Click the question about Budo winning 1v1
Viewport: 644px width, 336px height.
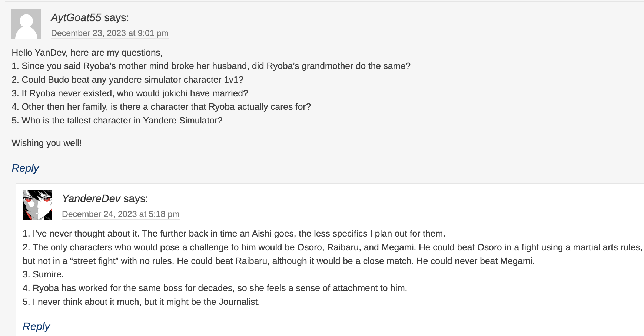tap(127, 80)
